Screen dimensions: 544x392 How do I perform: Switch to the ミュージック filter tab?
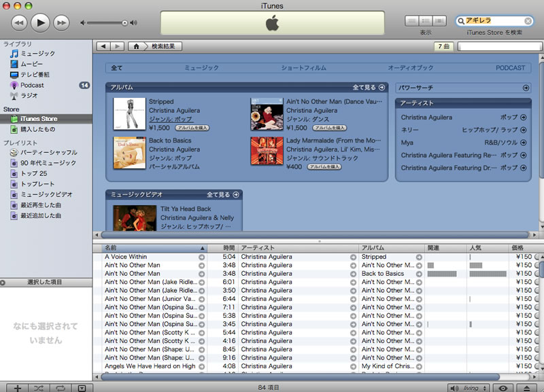coord(202,68)
